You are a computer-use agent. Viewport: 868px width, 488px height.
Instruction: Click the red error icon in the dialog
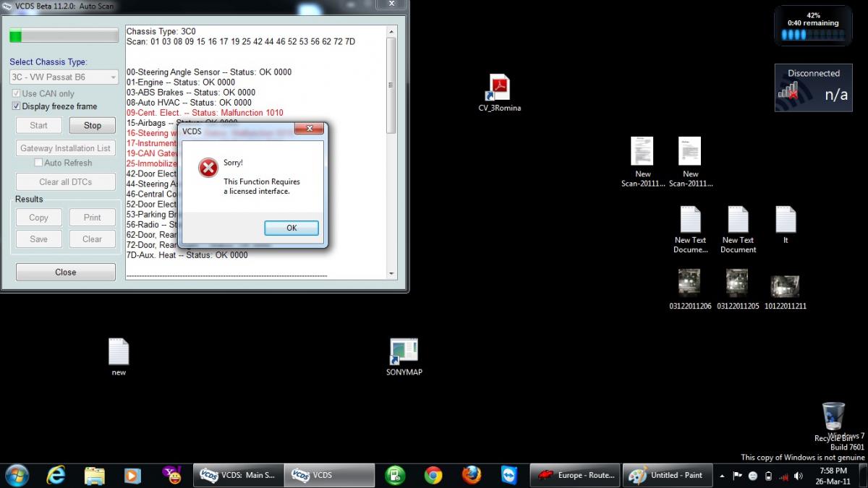pyautogui.click(x=208, y=168)
